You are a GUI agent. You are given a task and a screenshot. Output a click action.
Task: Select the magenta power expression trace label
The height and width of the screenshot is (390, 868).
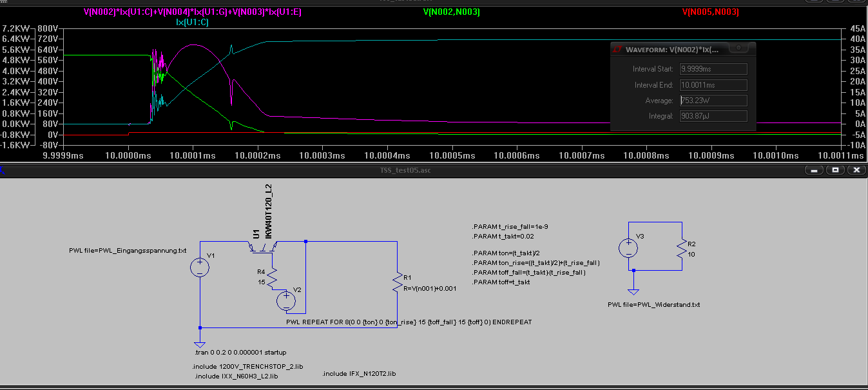coord(192,12)
